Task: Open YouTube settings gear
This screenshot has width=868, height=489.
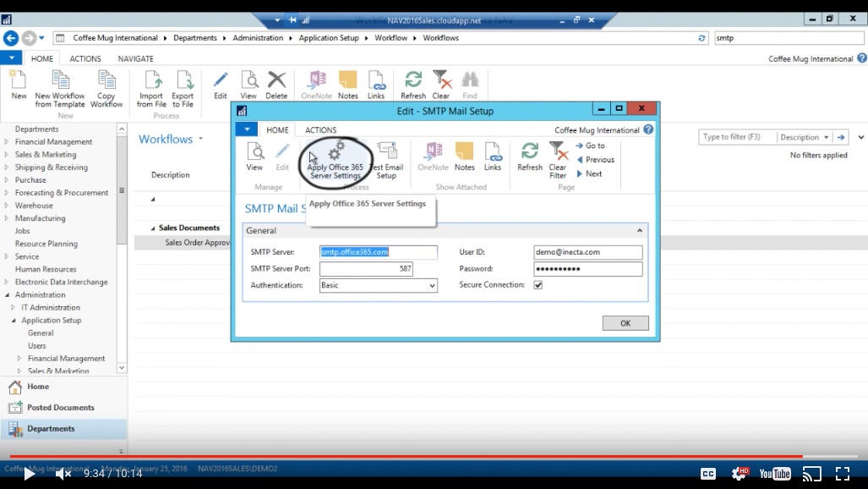Action: [739, 474]
